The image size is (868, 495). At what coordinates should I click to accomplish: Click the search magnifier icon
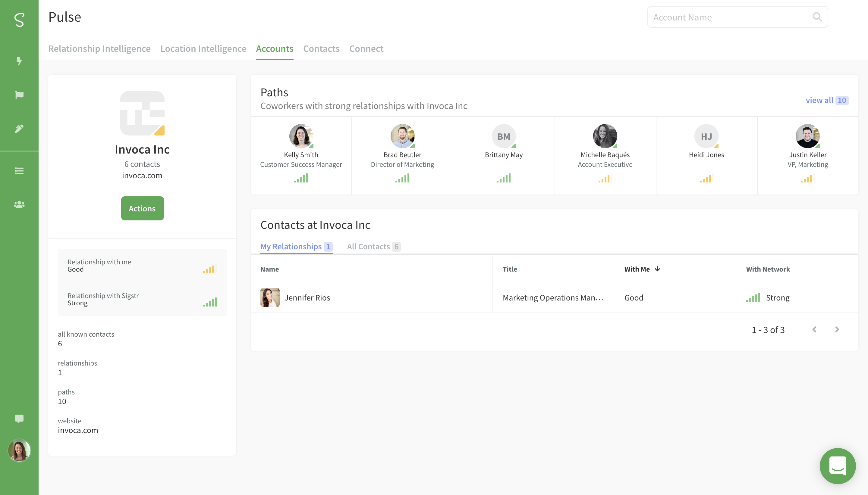817,17
